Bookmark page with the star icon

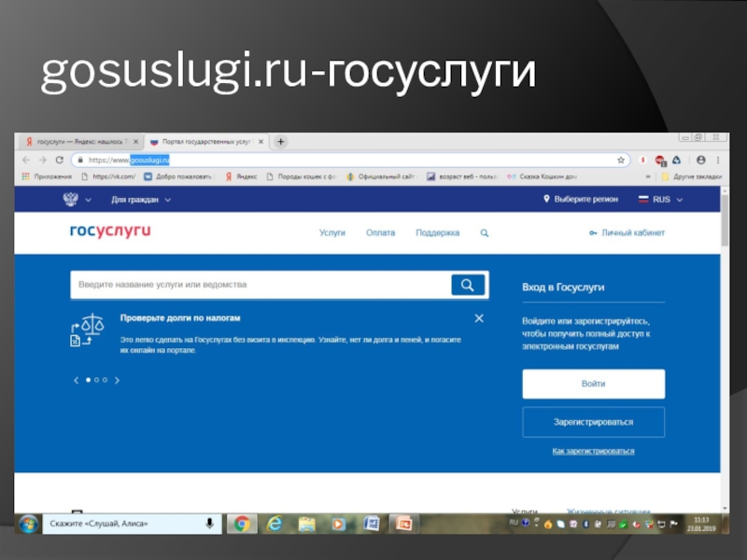click(621, 161)
